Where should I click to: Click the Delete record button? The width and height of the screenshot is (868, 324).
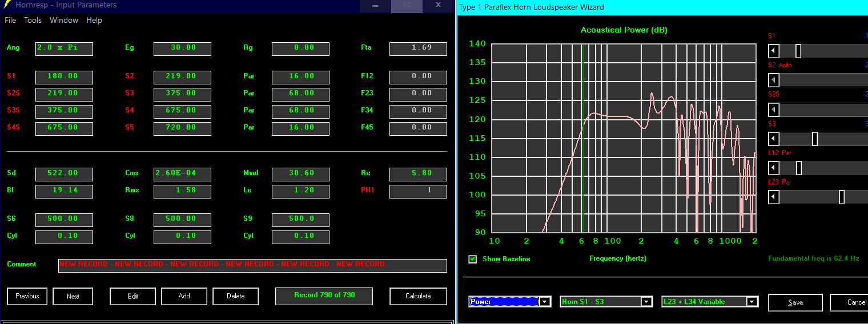[236, 296]
